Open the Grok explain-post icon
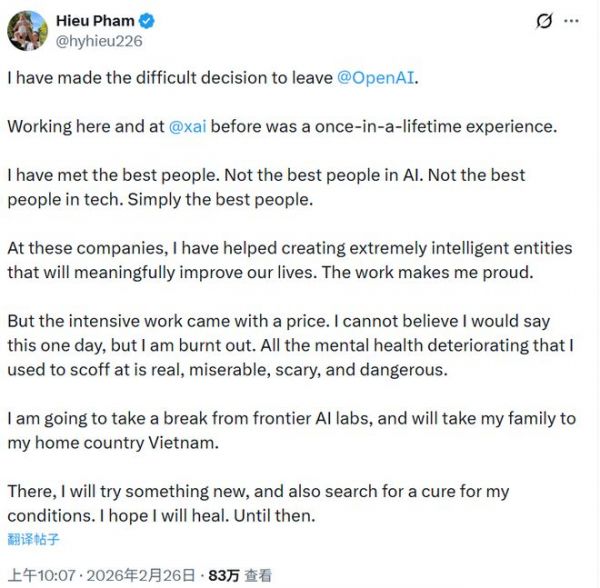The height and width of the screenshot is (588, 600). [x=544, y=20]
